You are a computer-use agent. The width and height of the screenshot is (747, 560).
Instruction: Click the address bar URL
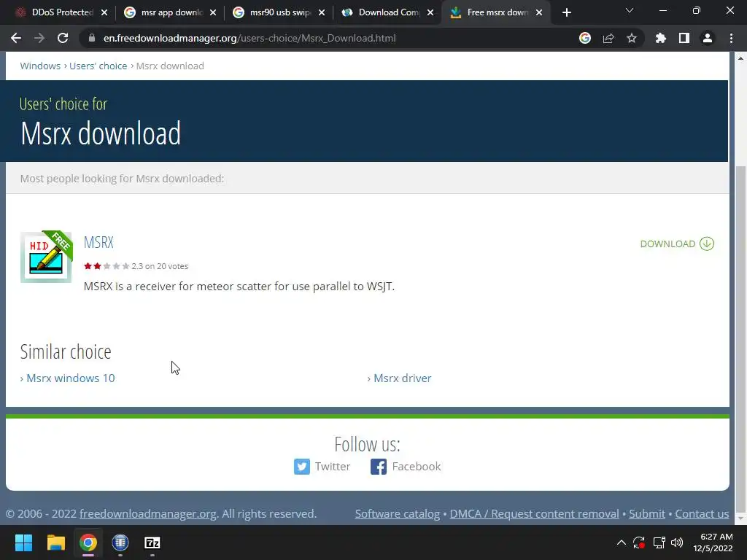pyautogui.click(x=249, y=38)
